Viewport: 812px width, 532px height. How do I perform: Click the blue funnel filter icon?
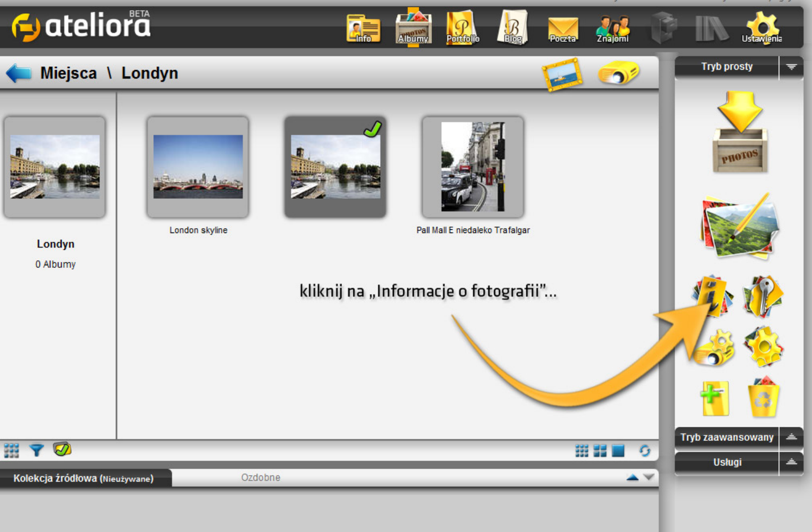point(36,450)
